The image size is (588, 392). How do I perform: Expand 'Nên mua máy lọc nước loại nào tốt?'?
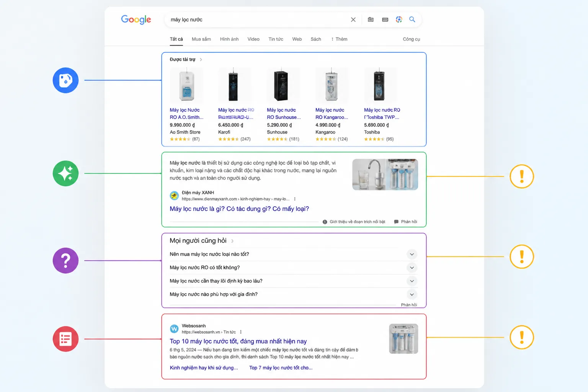click(294, 254)
